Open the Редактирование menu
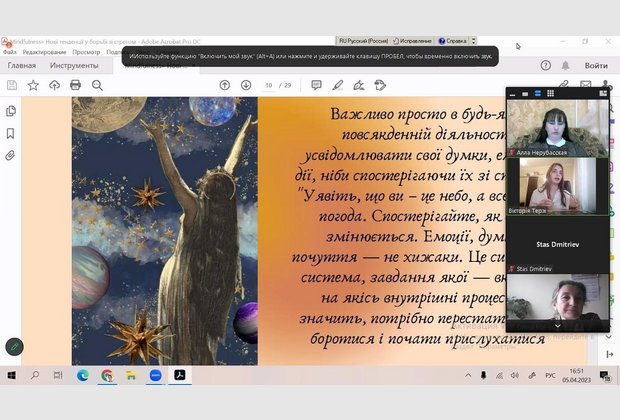Screen dimensions: 620x420 pos(44,51)
